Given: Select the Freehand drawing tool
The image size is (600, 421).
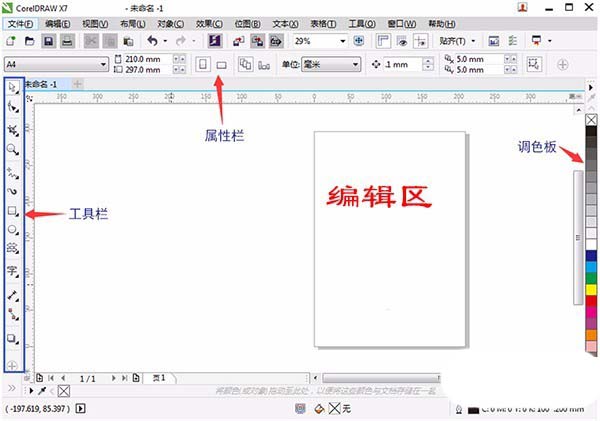Looking at the screenshot, I should point(13,173).
